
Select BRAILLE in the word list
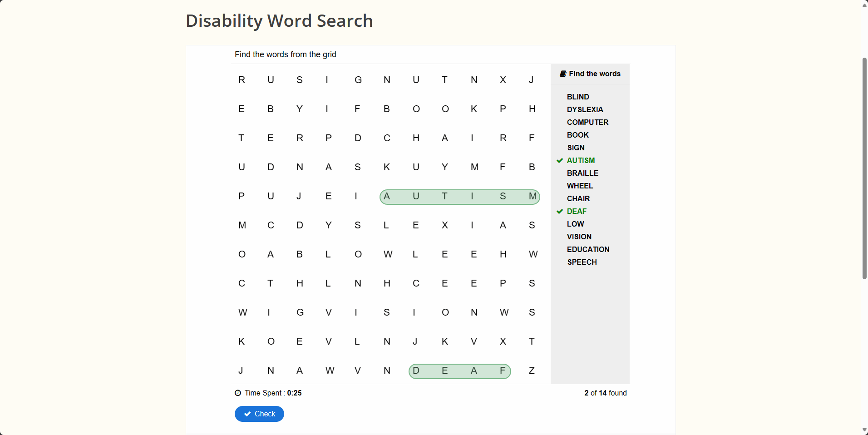[x=582, y=173]
